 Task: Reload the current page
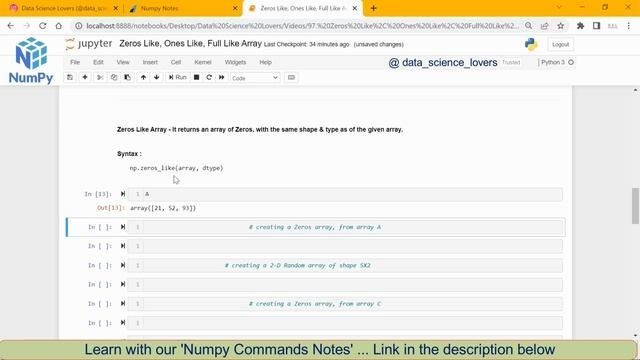tap(42, 26)
